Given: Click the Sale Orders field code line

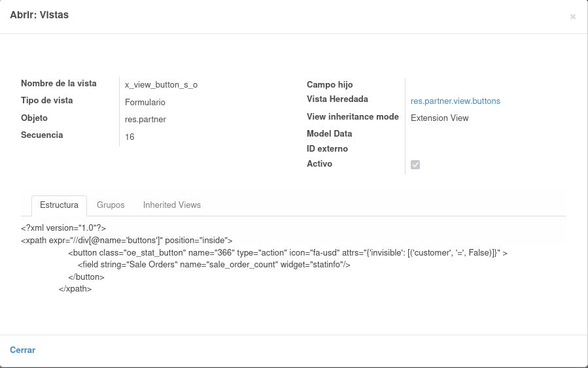Looking at the screenshot, I should 214,265.
